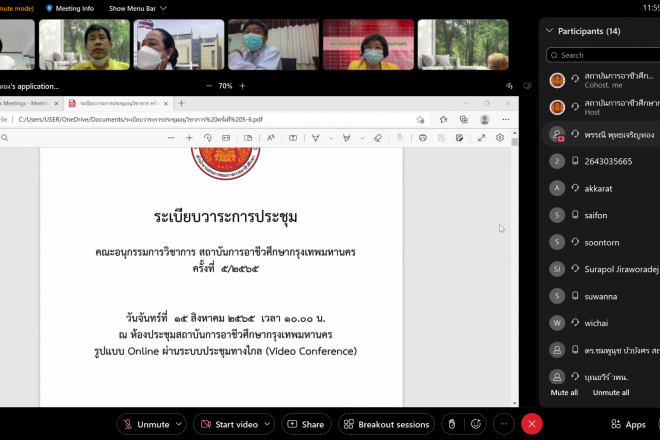Click the red end meeting button

tap(532, 424)
